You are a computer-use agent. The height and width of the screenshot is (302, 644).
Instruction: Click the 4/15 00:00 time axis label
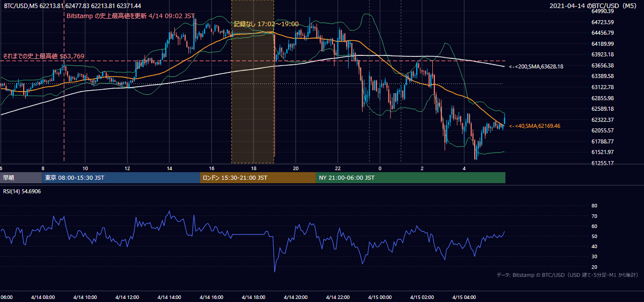(380, 297)
